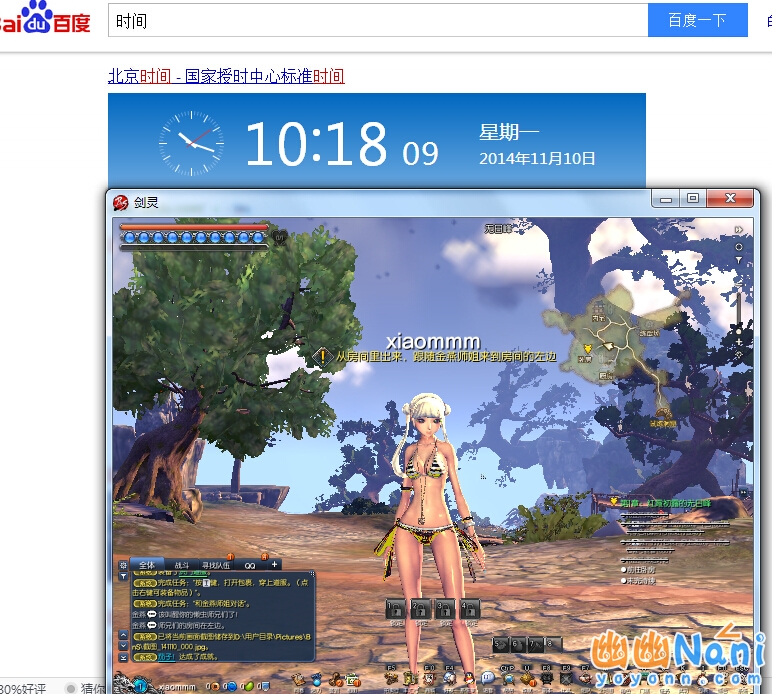Image resolution: width=772 pixels, height=694 pixels.
Task: Jump to chat bottom with double-arrow button
Action: pyautogui.click(x=123, y=657)
